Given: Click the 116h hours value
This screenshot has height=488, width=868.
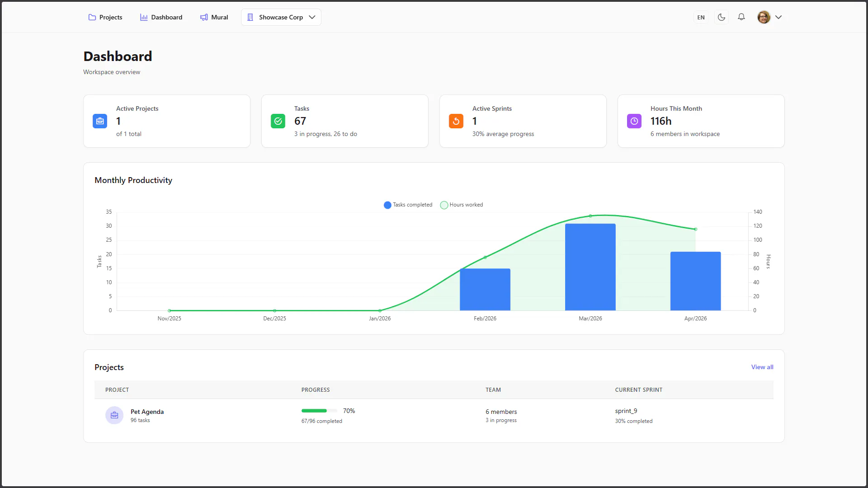Looking at the screenshot, I should [x=661, y=121].
